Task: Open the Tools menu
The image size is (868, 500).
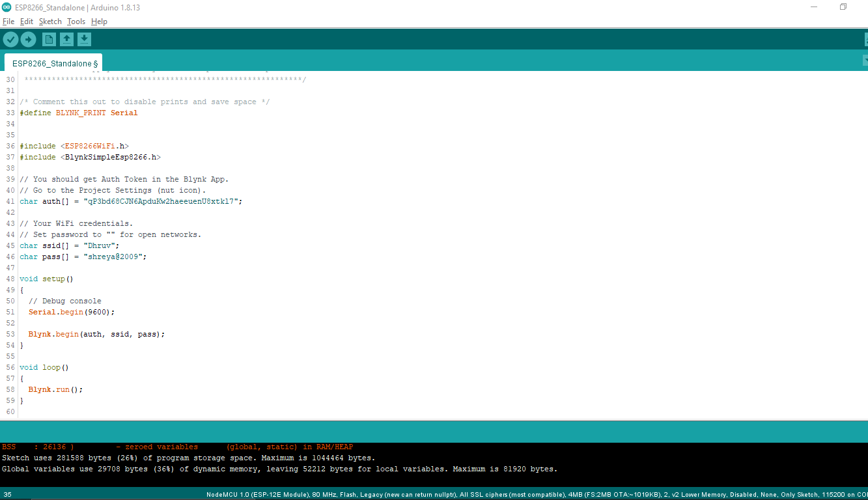Action: (x=76, y=21)
